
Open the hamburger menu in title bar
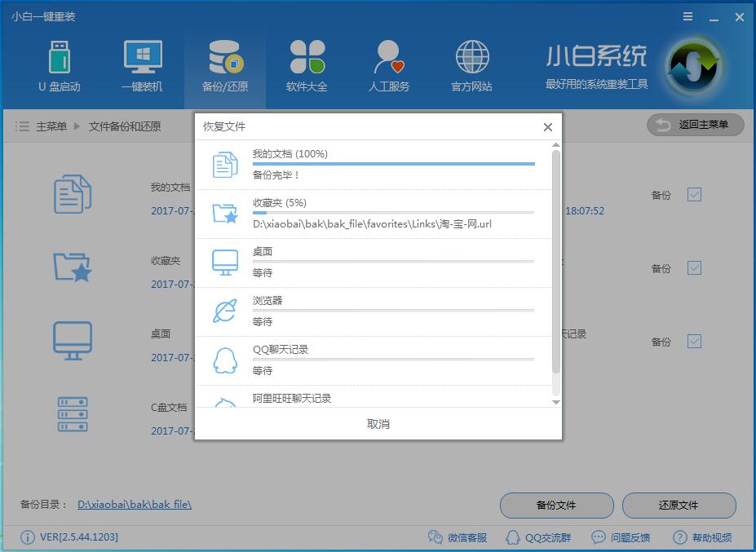[x=686, y=15]
